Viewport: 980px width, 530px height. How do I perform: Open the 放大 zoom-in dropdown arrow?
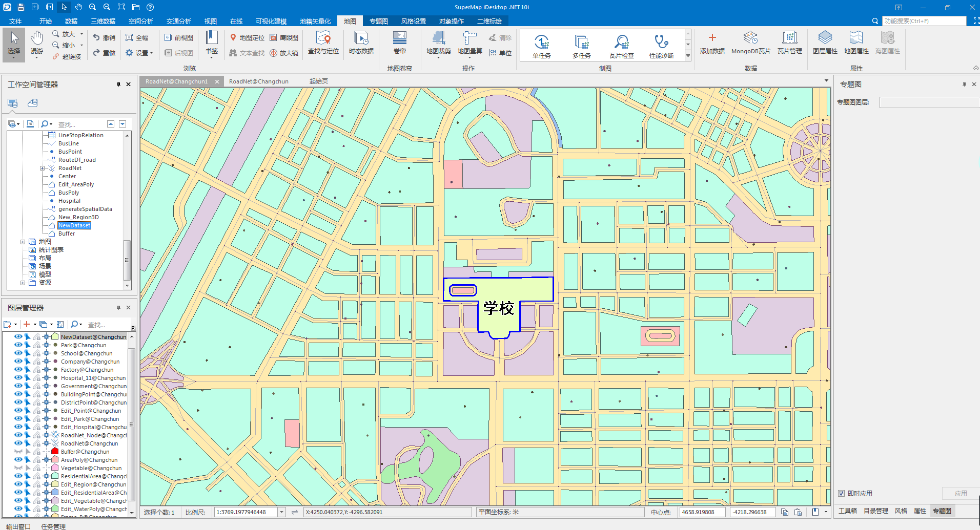click(81, 34)
